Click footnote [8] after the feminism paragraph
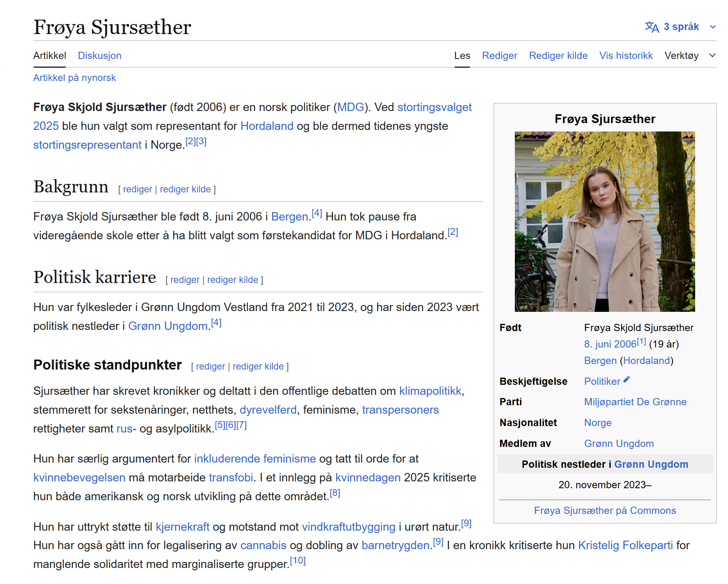The width and height of the screenshot is (728, 584). click(335, 493)
